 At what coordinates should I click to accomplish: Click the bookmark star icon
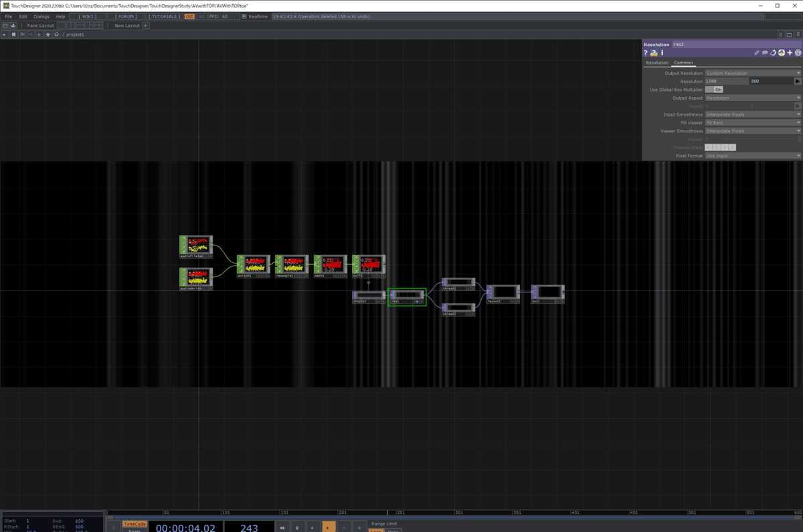[48, 34]
